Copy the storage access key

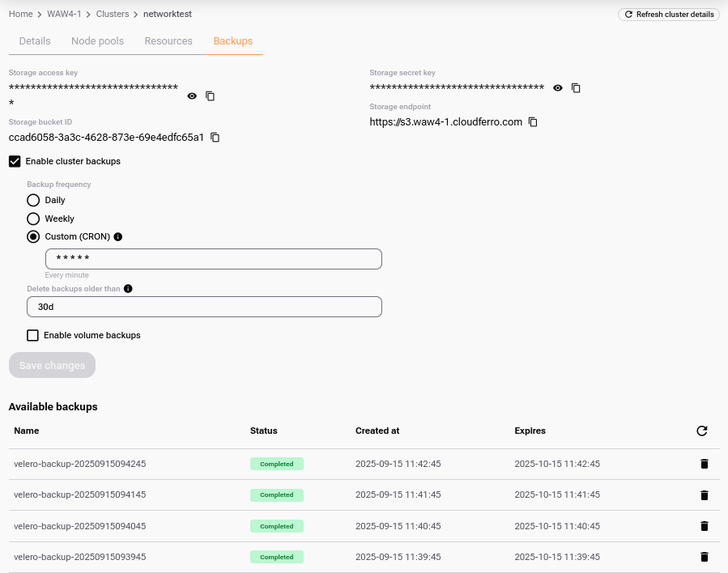tap(211, 95)
